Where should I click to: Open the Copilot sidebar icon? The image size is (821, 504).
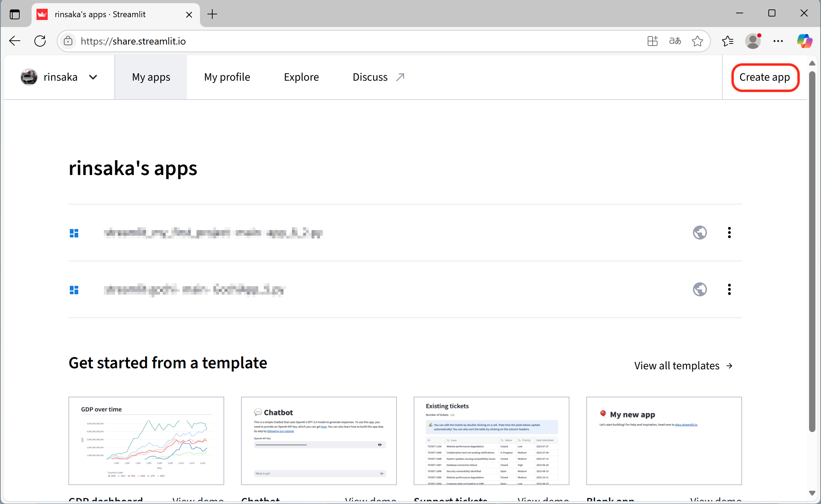[x=805, y=41]
